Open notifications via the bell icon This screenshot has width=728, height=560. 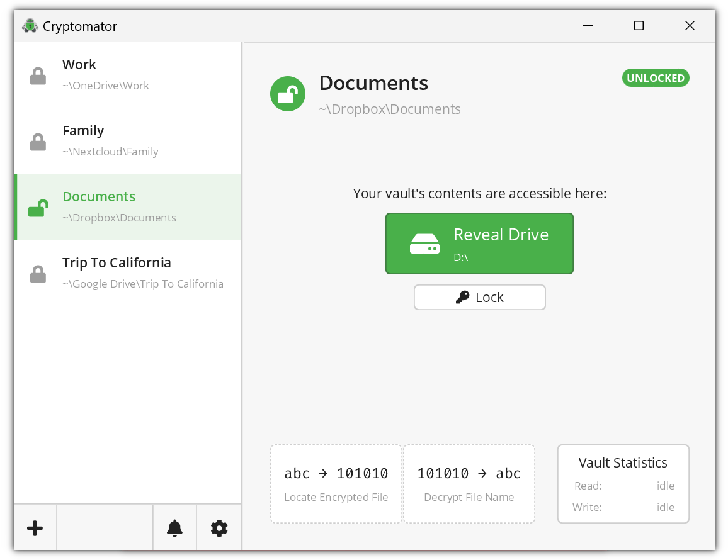coord(174,528)
